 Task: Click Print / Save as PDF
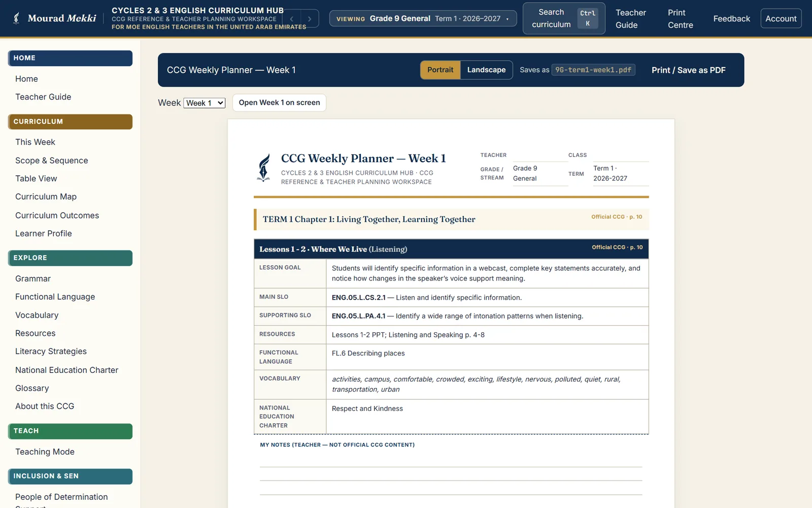tap(688, 70)
